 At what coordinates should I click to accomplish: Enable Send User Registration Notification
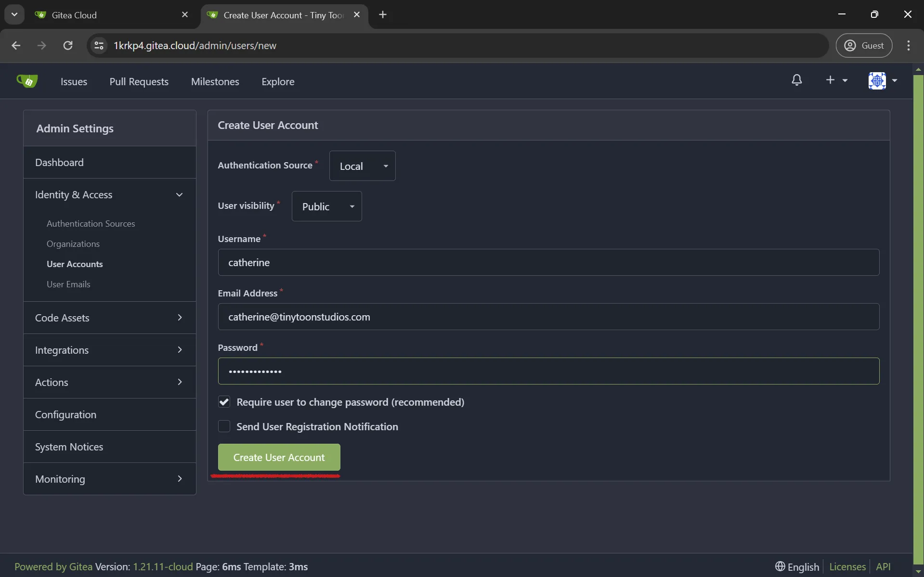pos(224,426)
